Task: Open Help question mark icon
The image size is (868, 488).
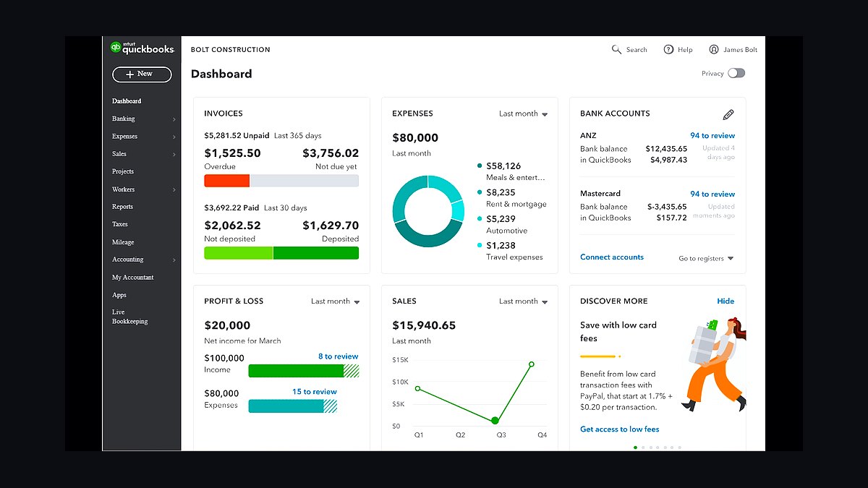Action: (x=668, y=49)
